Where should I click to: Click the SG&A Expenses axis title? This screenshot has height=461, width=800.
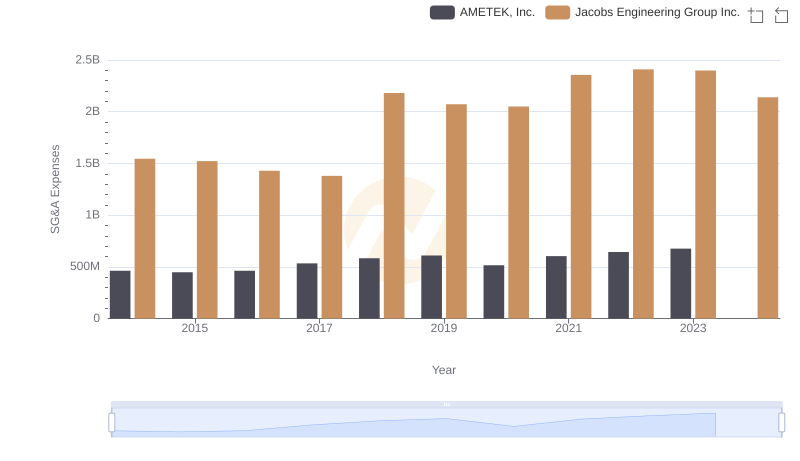[55, 189]
